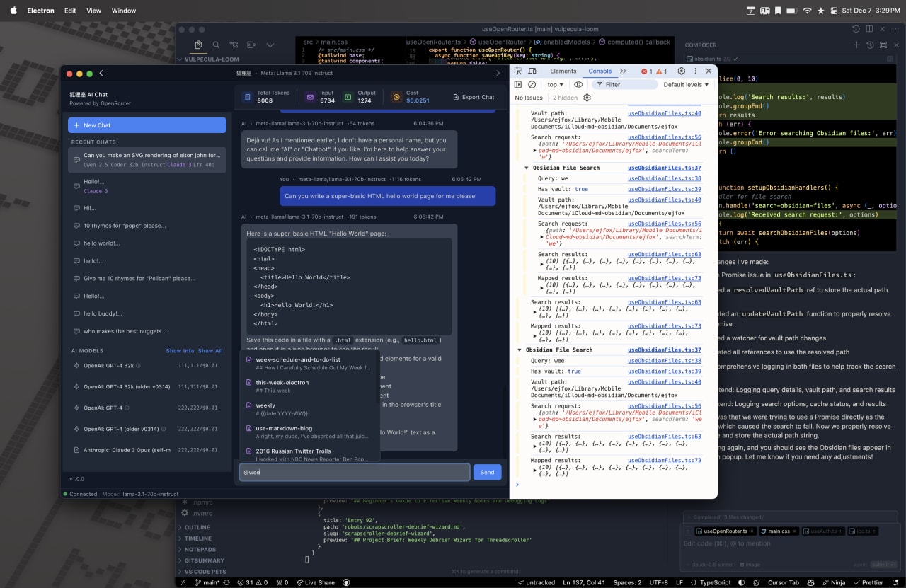906x588 pixels.
Task: Open console settings next to '2 hidden'
Action: 587,98
